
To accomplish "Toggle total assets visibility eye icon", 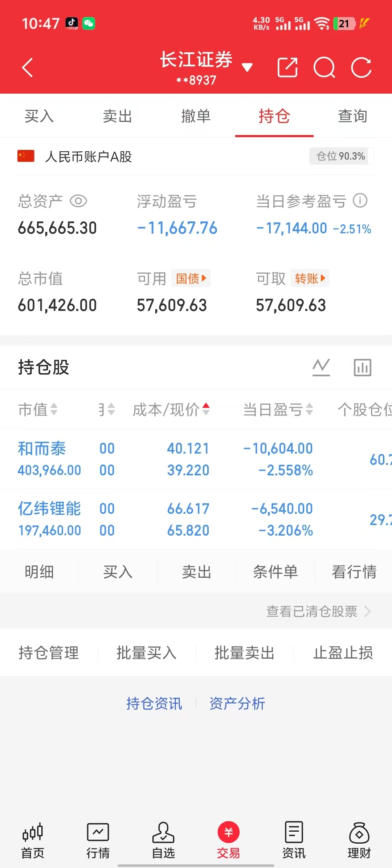I will 78,201.
